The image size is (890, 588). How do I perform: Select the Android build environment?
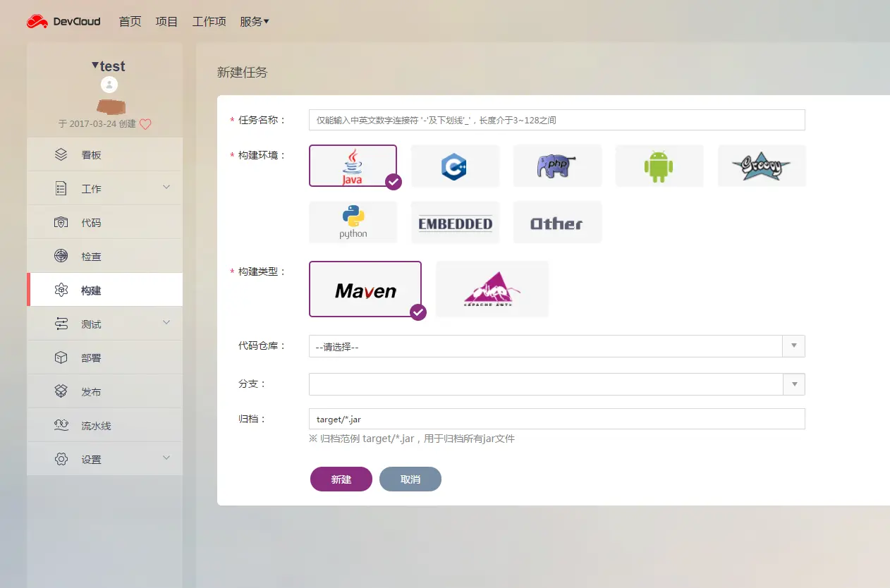[659, 166]
